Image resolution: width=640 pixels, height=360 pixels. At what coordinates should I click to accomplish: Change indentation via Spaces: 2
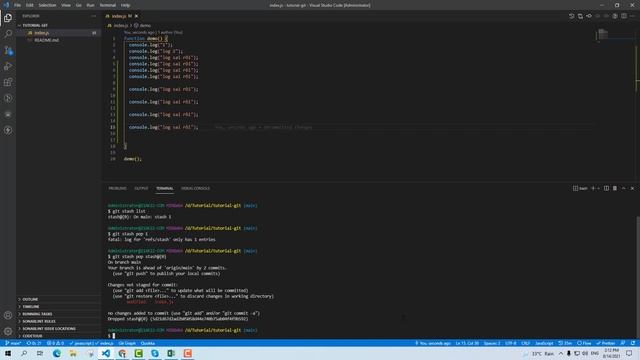tap(492, 343)
